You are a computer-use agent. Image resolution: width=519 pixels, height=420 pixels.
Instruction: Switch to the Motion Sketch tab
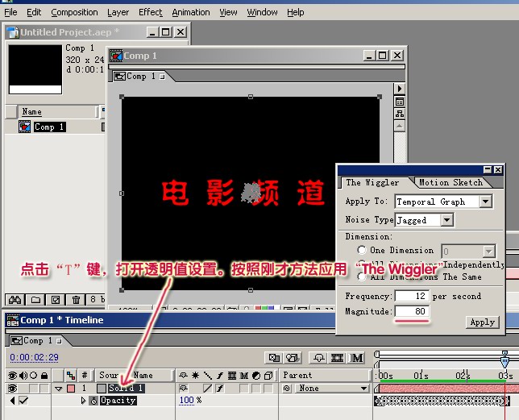[x=450, y=182]
